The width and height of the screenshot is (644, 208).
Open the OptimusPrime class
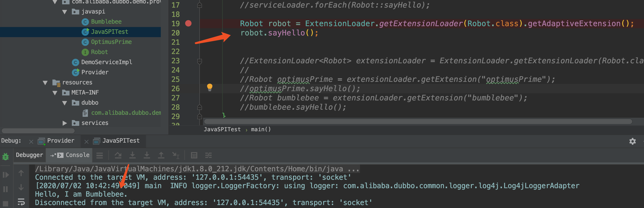(111, 42)
